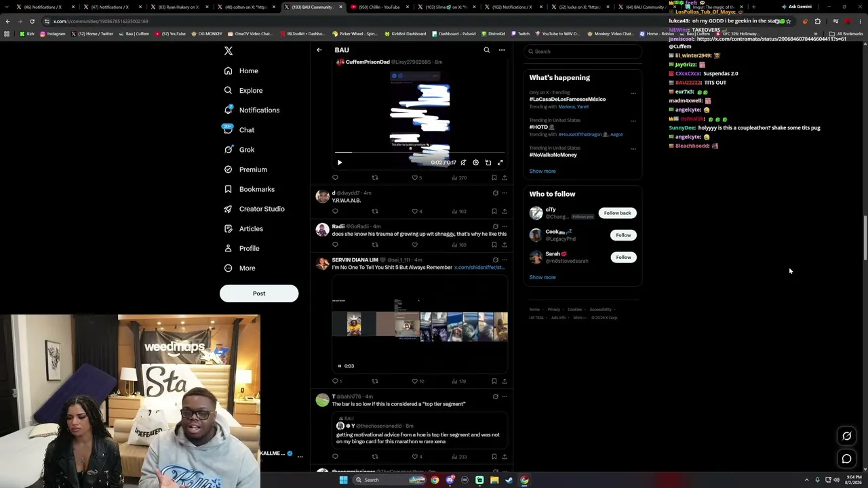Screen dimensions: 868x488
Task: Follow Cook @LegacyPhd
Action: (x=623, y=235)
